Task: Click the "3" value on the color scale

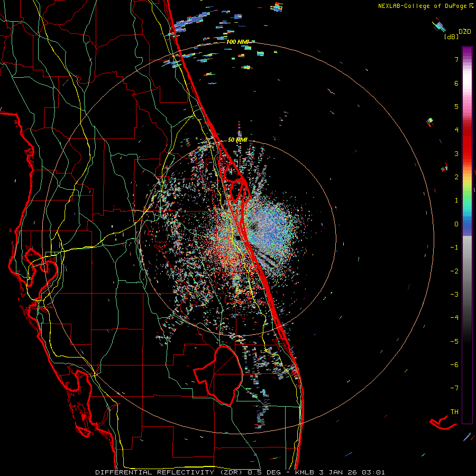Action: pos(456,153)
